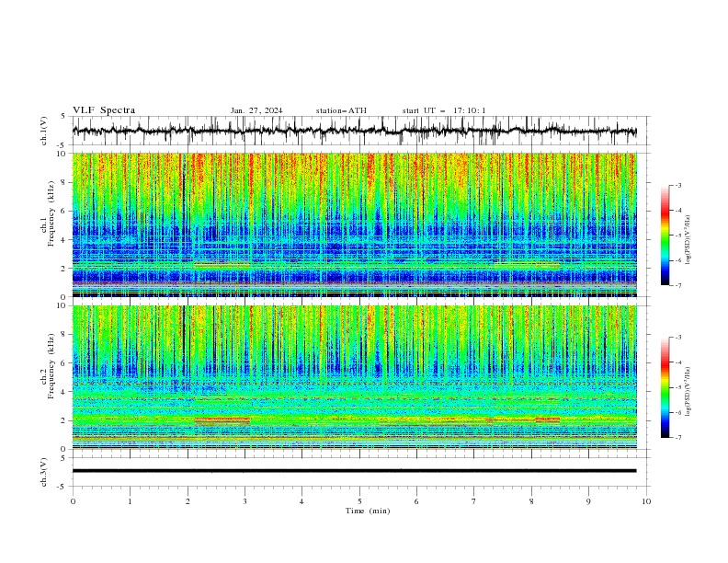Click the "5" voltage tick of the ch.3(V) panel
728x563 pixels.
click(63, 458)
